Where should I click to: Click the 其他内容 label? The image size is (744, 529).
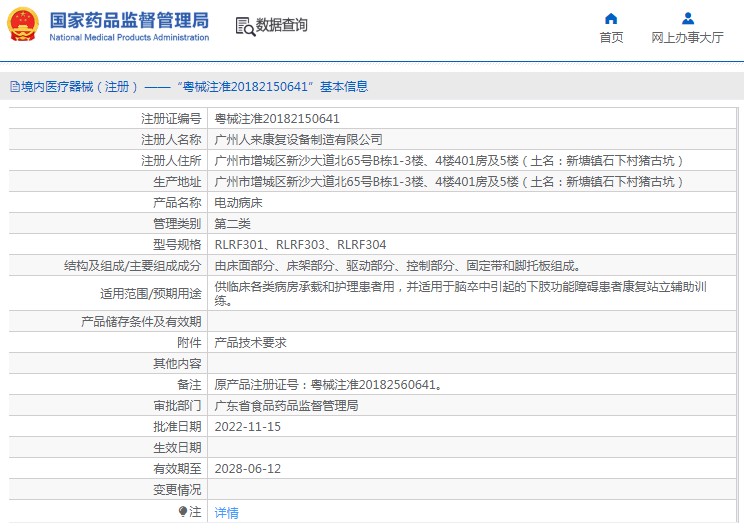177,363
